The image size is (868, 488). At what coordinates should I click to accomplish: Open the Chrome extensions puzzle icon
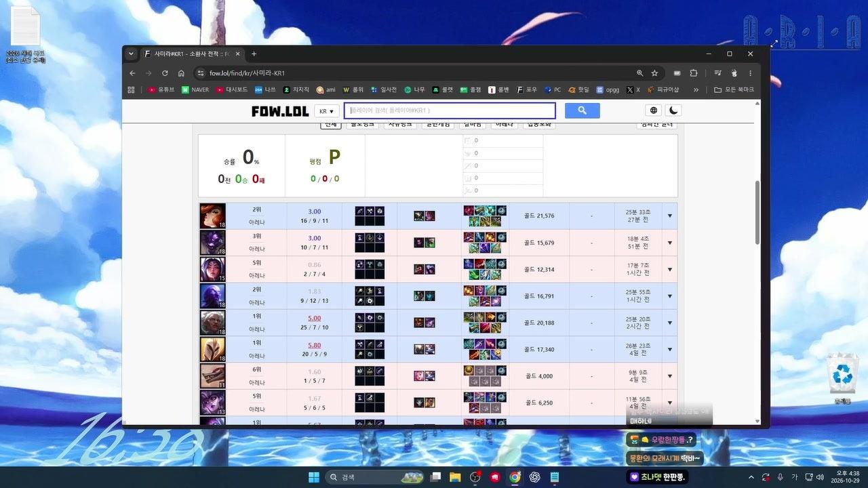(x=694, y=73)
